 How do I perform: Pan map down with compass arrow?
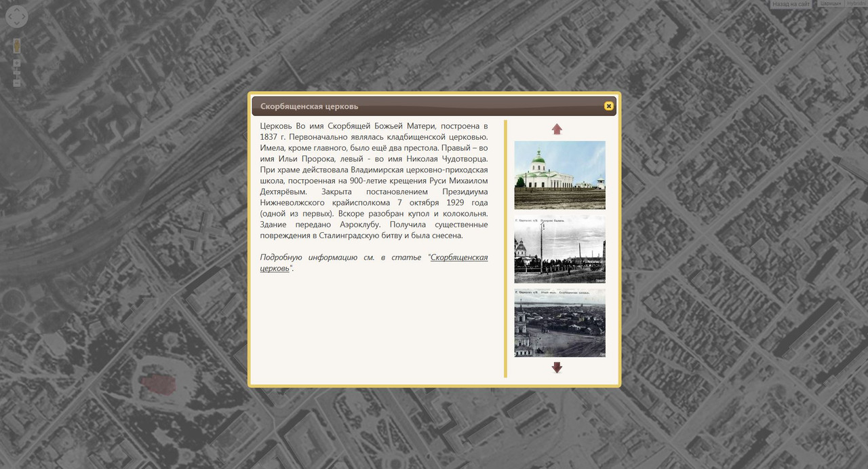pyautogui.click(x=17, y=23)
